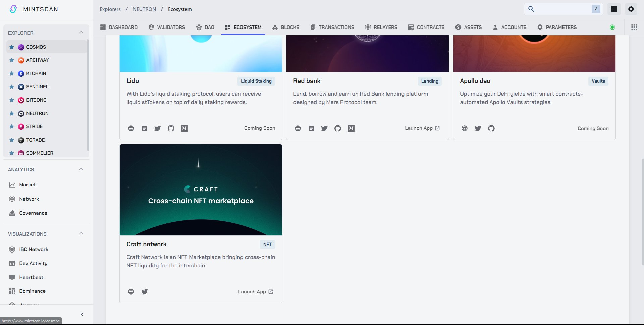Open the apps grid icon beside search
The height and width of the screenshot is (325, 644).
coord(614,9)
